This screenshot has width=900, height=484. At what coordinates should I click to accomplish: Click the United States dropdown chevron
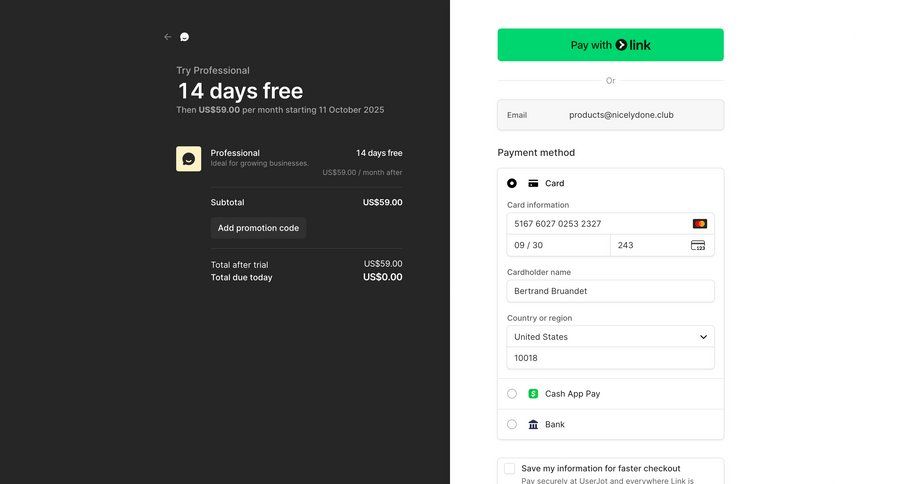tap(703, 337)
